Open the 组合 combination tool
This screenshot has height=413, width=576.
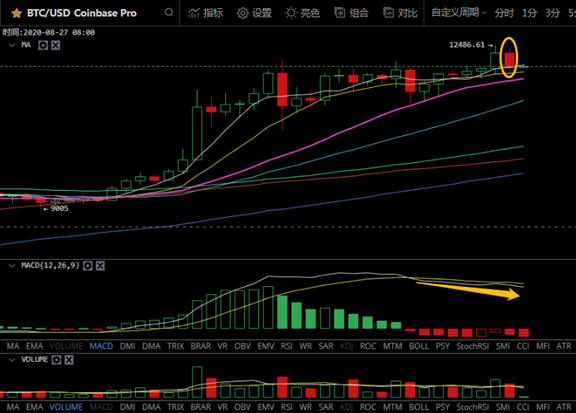(x=351, y=13)
